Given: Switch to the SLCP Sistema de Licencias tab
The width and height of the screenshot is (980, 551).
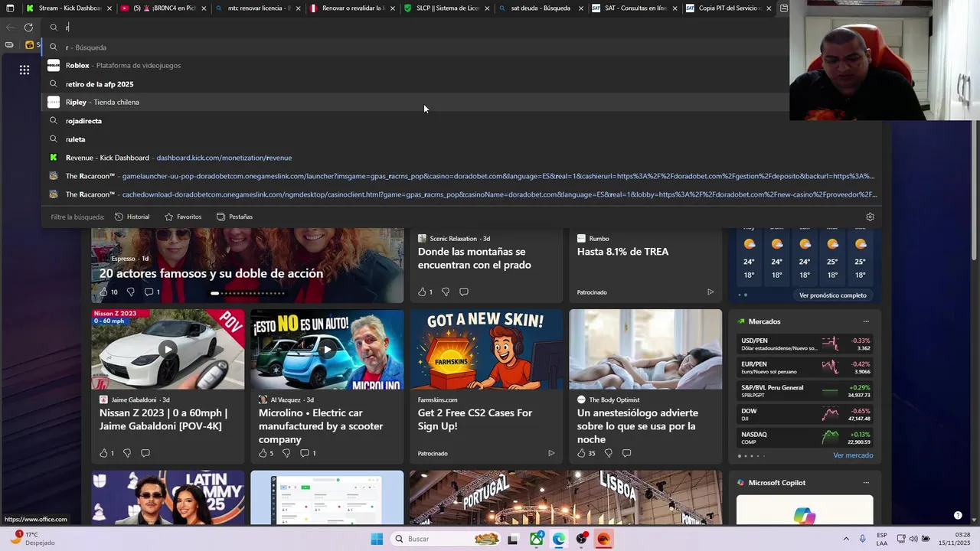Looking at the screenshot, I should [x=446, y=8].
